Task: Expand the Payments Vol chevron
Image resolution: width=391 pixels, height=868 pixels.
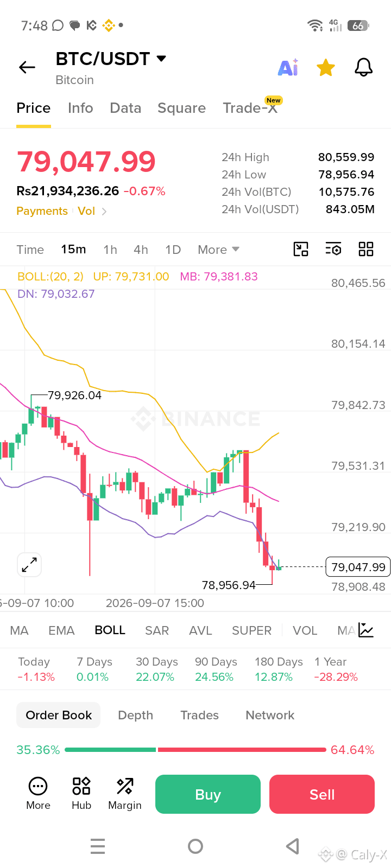Action: [x=104, y=211]
